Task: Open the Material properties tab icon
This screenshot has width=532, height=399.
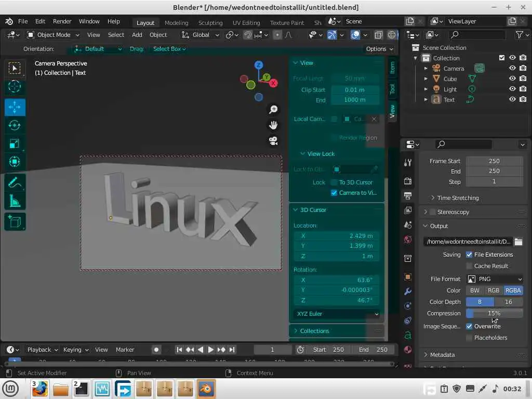Action: (x=408, y=350)
